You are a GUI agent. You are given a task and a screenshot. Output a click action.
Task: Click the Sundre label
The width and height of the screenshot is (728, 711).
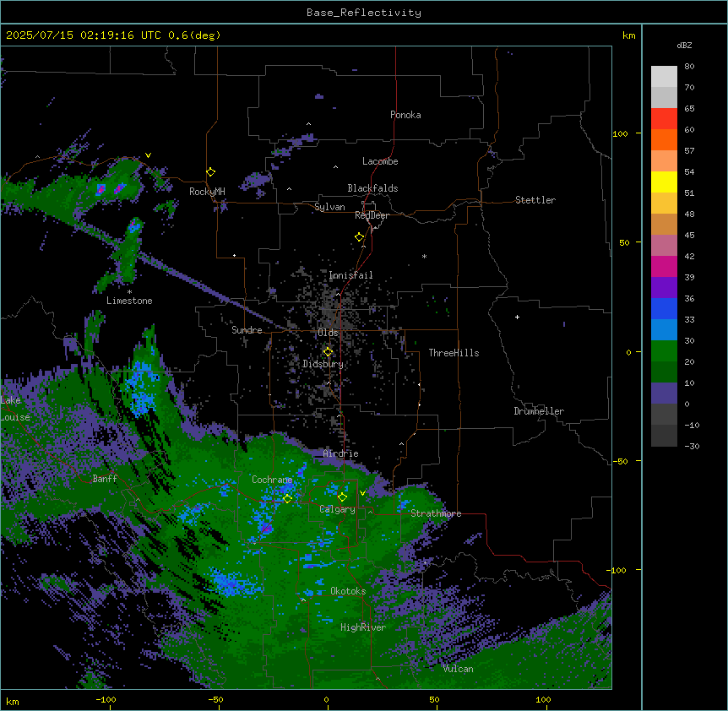coord(247,330)
